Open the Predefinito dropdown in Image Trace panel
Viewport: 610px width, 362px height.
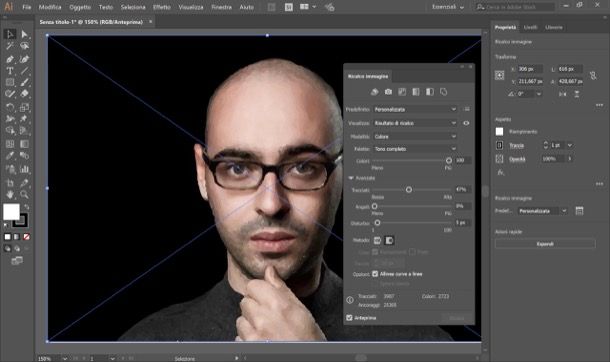415,110
